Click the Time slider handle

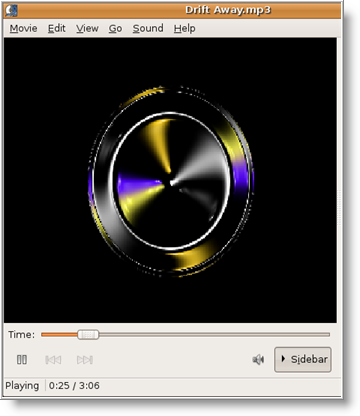tap(88, 334)
